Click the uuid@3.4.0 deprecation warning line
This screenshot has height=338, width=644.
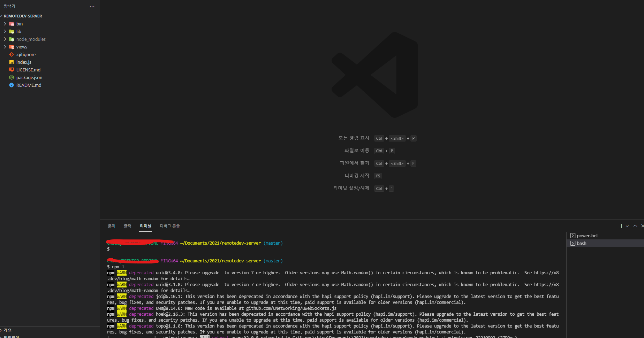click(x=333, y=276)
